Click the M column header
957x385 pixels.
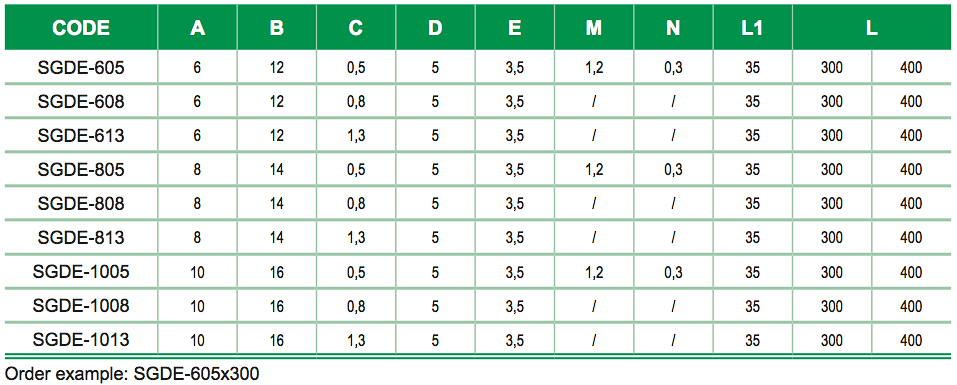(x=594, y=28)
